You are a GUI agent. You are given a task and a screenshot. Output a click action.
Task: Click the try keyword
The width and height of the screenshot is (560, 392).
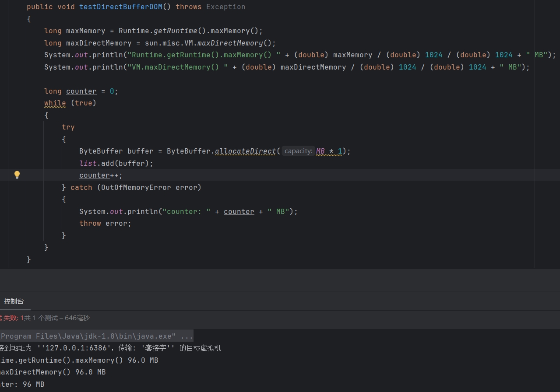[68, 127]
